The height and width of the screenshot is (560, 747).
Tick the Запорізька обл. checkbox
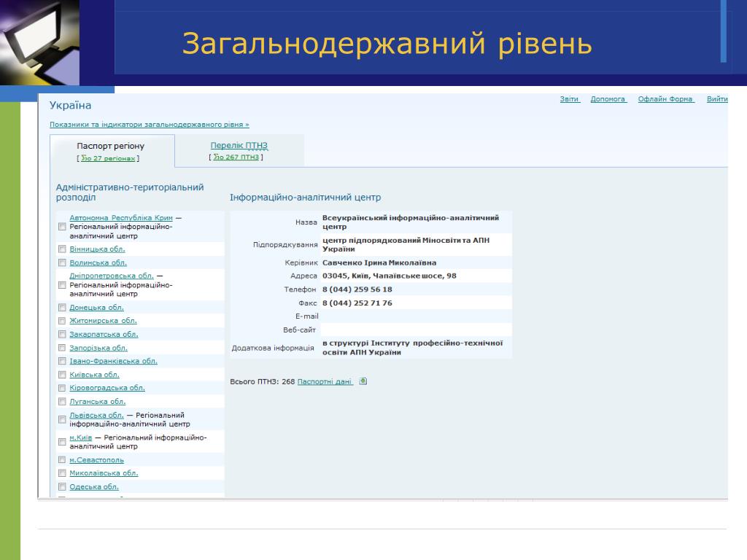(x=62, y=348)
